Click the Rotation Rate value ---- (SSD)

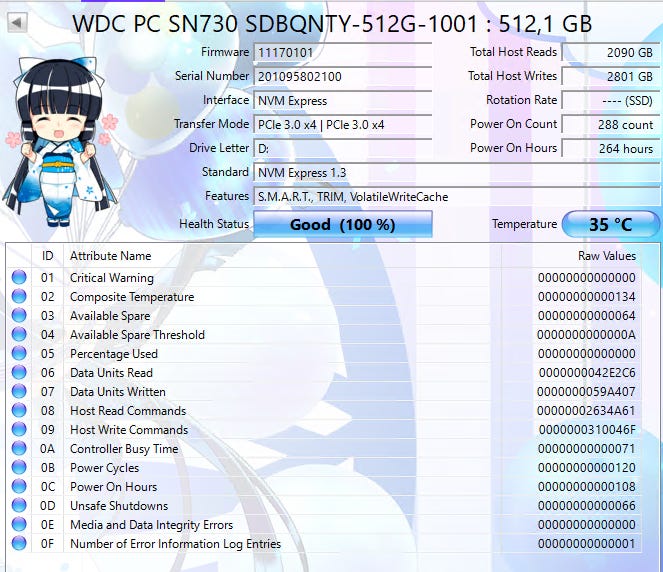click(610, 101)
